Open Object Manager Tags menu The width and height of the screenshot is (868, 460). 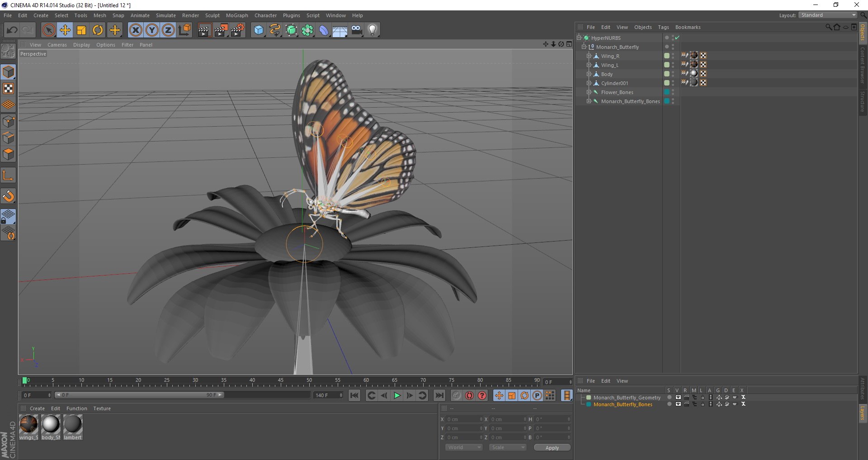point(663,27)
